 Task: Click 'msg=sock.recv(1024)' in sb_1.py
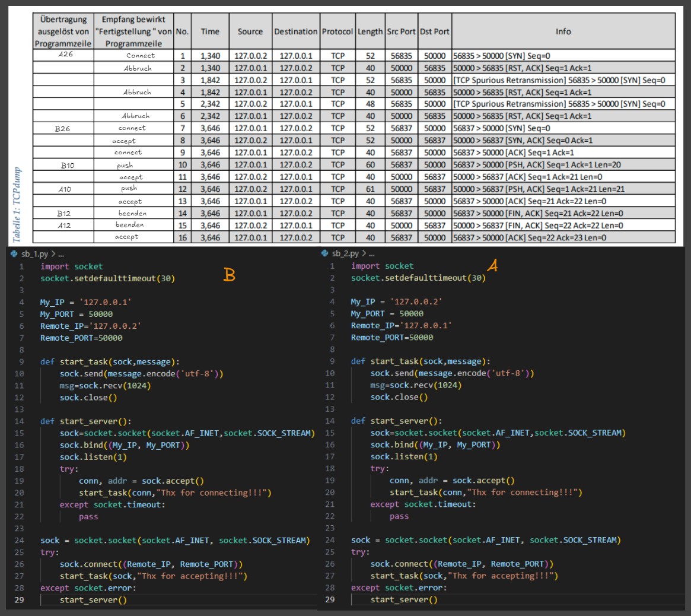[106, 386]
